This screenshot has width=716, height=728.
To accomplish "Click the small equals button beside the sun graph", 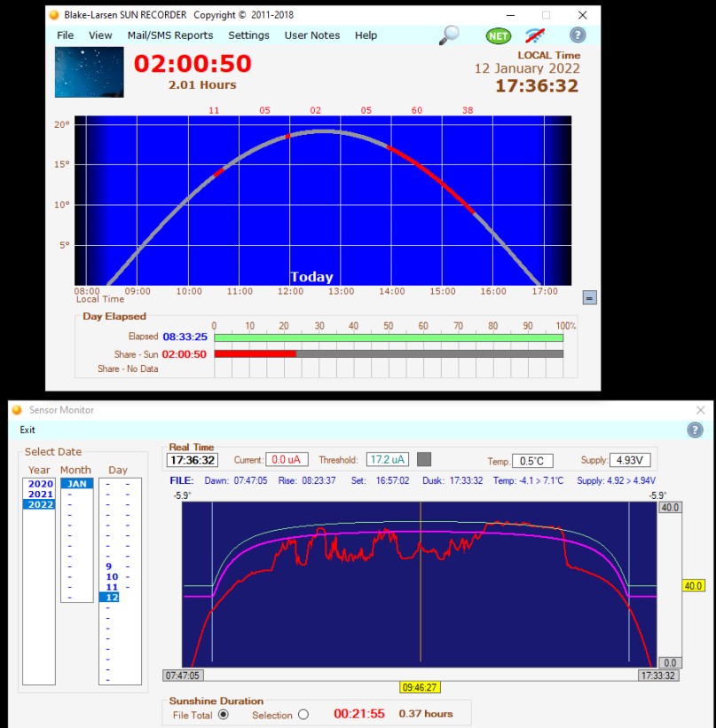I will point(588,296).
